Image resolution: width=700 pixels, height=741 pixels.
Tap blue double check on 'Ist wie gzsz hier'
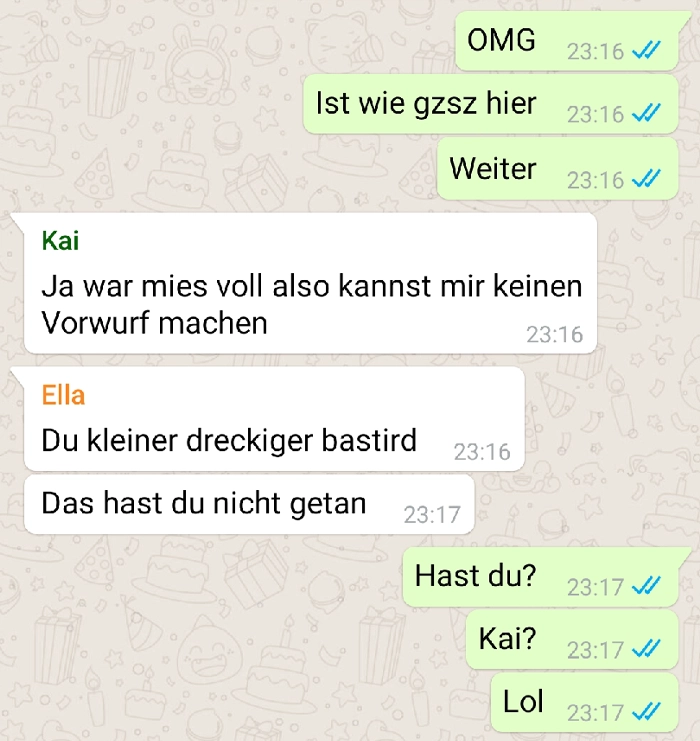646,113
